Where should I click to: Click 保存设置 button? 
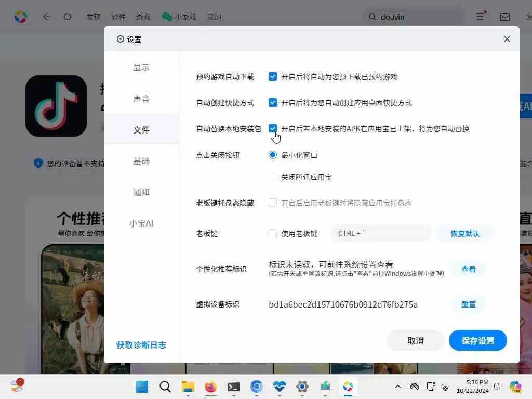point(478,340)
